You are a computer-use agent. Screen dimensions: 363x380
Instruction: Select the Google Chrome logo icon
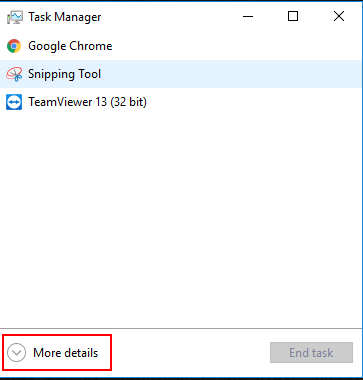click(x=14, y=46)
